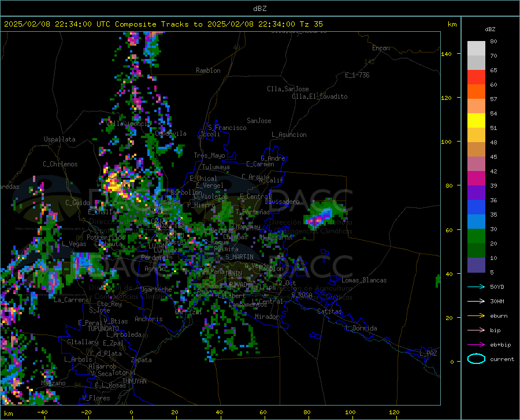This screenshot has height=420, width=520.
Task: Click the Catitas label
Action: pyautogui.click(x=329, y=311)
